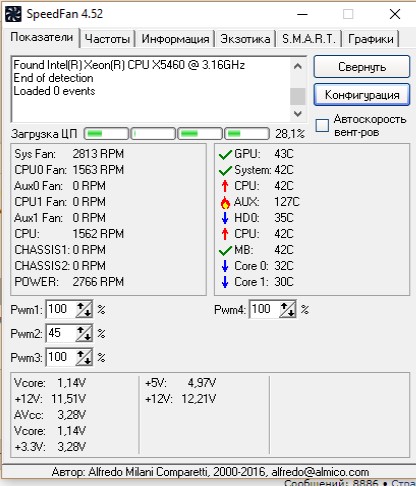Image resolution: width=416 pixels, height=487 pixels.
Task: Click the fourth CPU load bar
Action: tap(247, 134)
